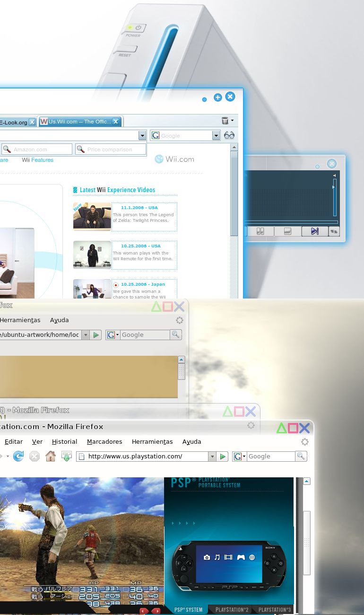Click the Price comparison search field
Screen dimensions: 364x615
point(111,149)
